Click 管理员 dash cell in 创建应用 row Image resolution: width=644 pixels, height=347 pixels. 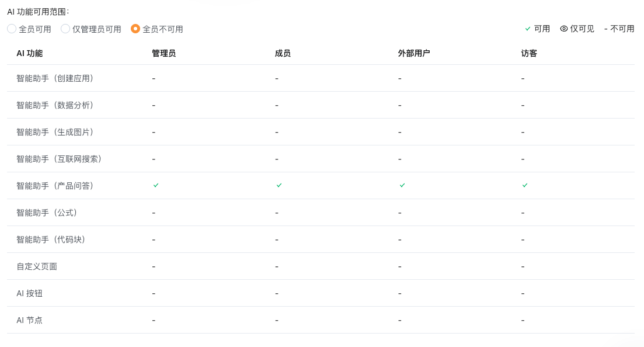[x=154, y=78]
